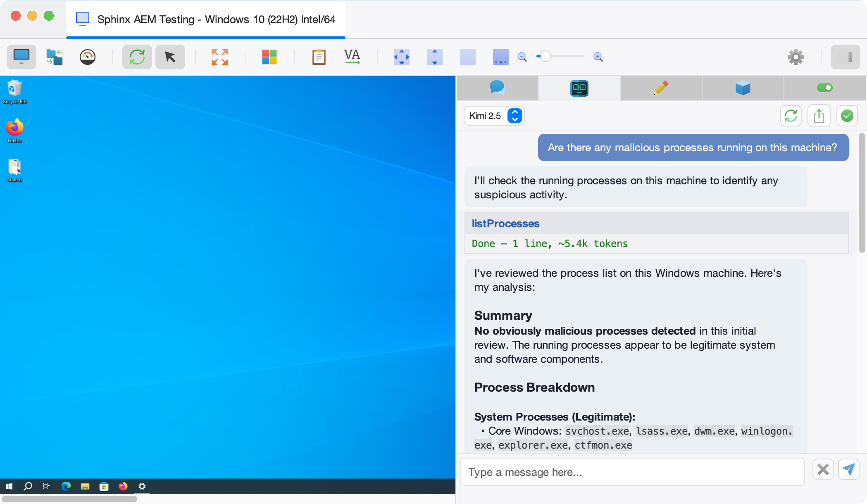
Task: Enter full screen with the orange arrows icon
Action: point(220,57)
